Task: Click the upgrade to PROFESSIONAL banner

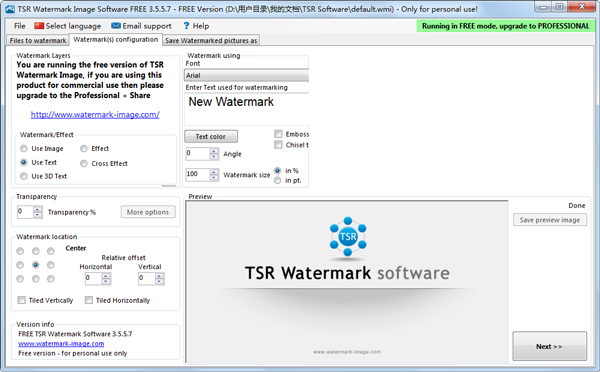Action: [x=505, y=26]
